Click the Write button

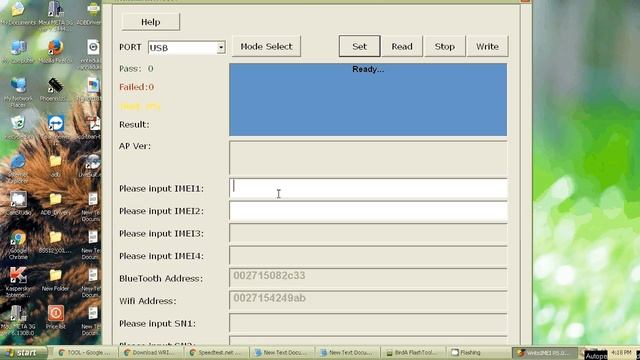click(487, 47)
